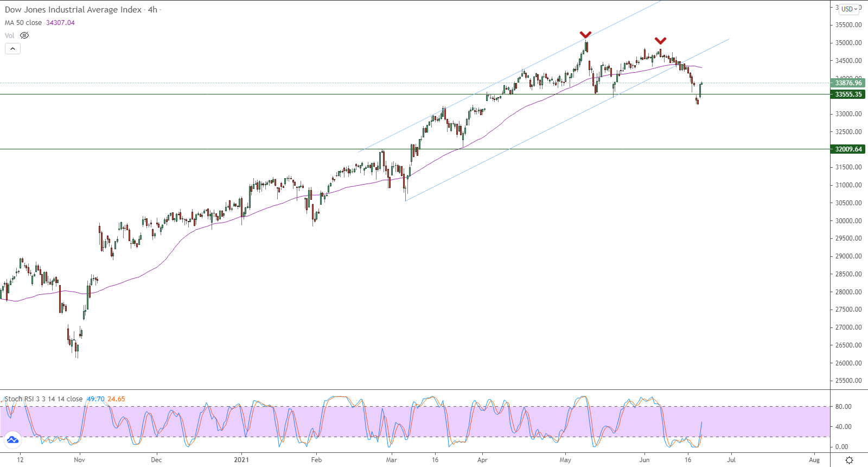Click the 34500.00 price axis label
Screen dimensions: 868x467
click(848, 61)
